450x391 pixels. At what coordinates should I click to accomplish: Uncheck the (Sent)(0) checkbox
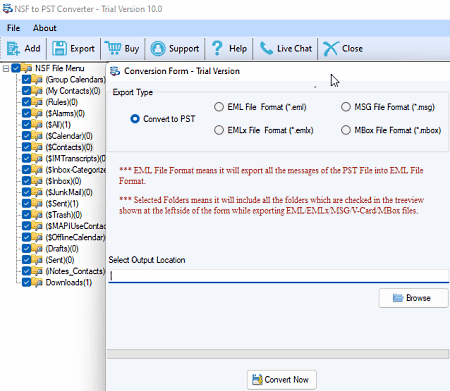26,260
